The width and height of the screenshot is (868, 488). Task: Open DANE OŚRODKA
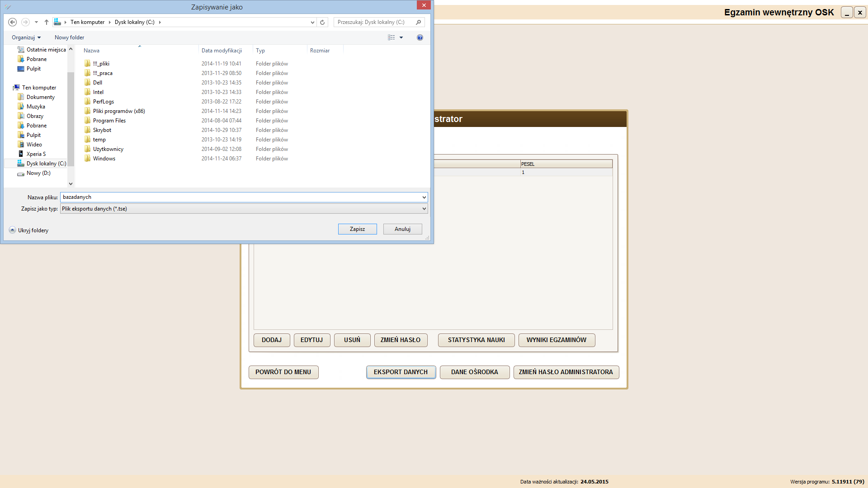click(x=475, y=372)
